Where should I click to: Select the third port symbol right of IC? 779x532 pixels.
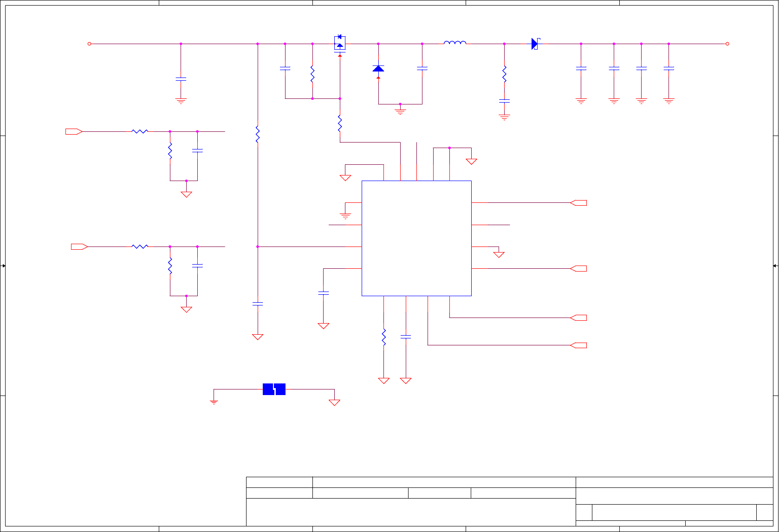578,318
